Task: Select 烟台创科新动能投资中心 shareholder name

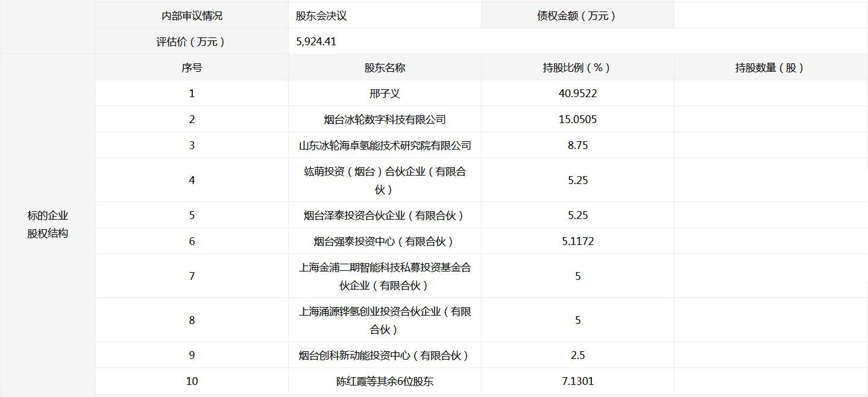Action: [x=385, y=355]
